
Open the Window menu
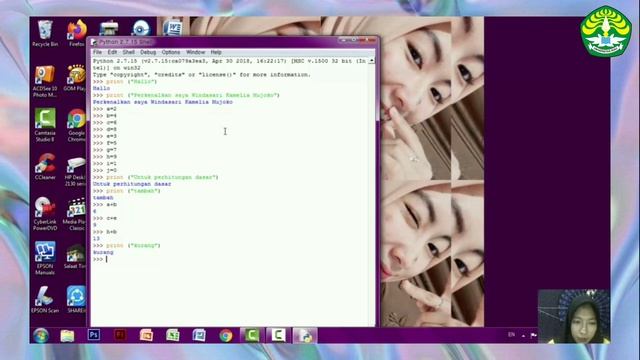pos(196,52)
